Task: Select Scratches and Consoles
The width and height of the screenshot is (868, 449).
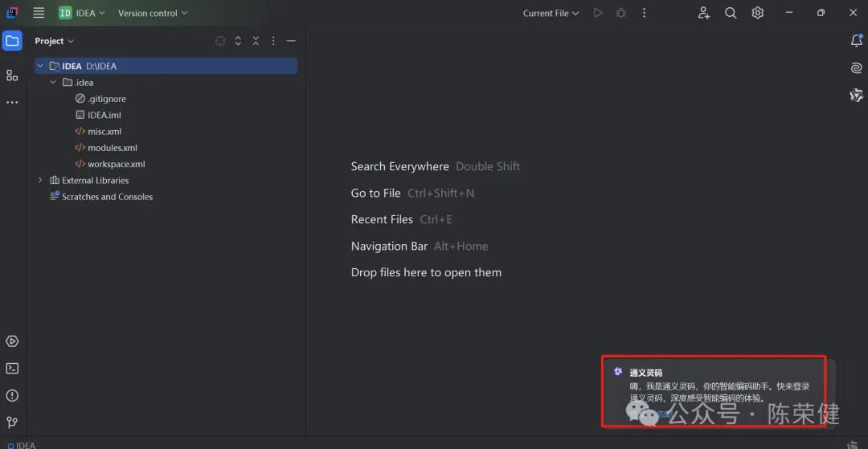Action: (x=101, y=197)
